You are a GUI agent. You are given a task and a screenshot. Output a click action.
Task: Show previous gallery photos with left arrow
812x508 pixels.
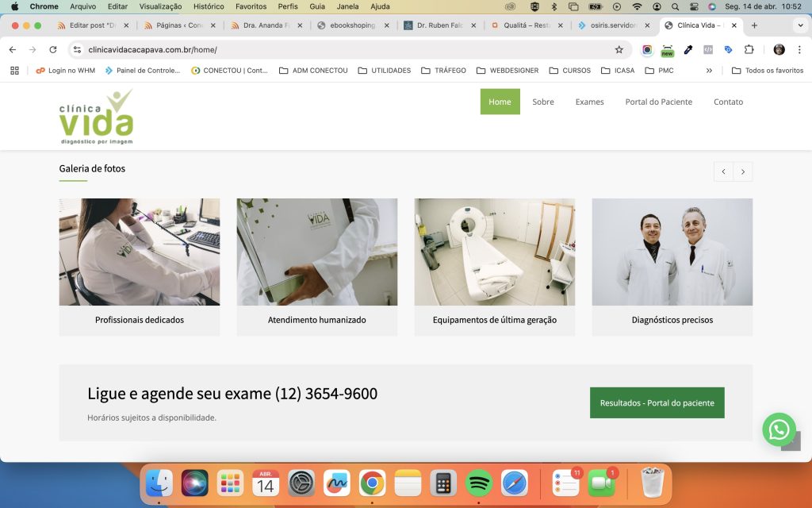click(x=723, y=171)
